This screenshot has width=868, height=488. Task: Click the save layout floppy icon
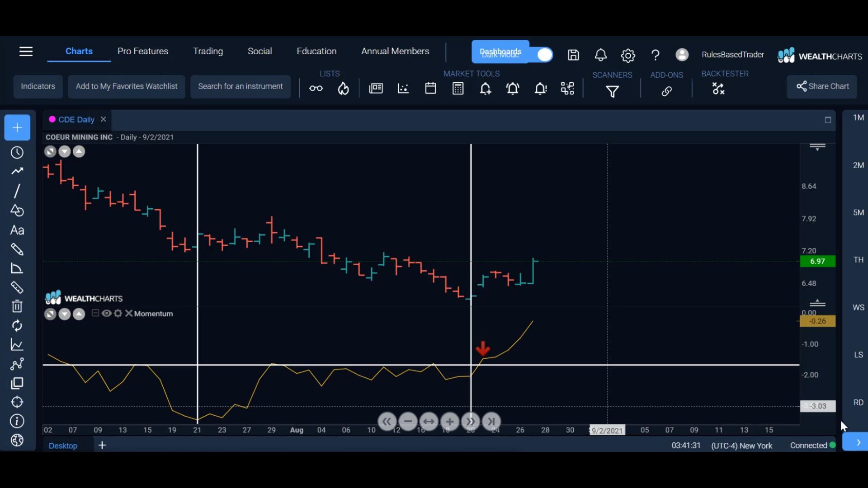coord(573,55)
